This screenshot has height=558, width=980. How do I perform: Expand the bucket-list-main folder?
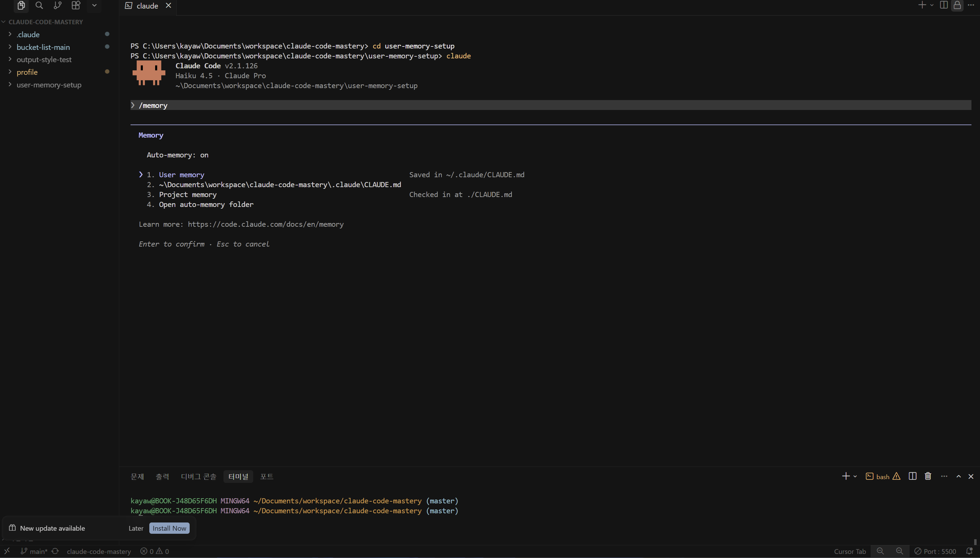pos(10,47)
